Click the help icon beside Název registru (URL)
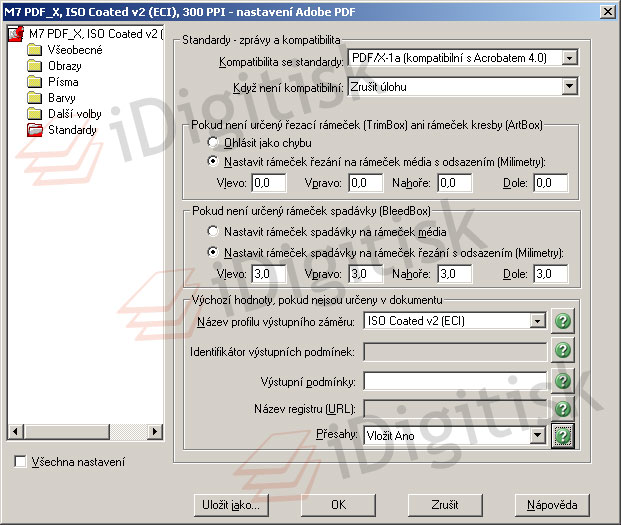621x525 pixels. (x=563, y=409)
